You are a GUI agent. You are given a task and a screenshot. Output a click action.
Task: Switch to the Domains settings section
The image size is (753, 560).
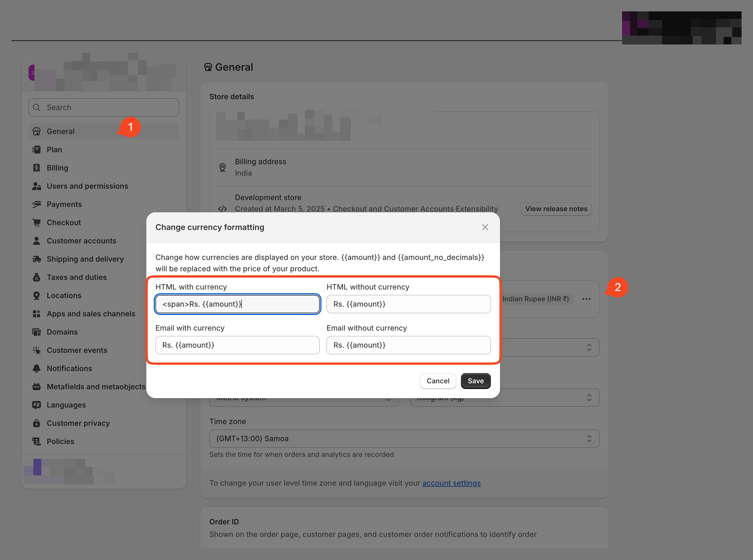(x=62, y=331)
